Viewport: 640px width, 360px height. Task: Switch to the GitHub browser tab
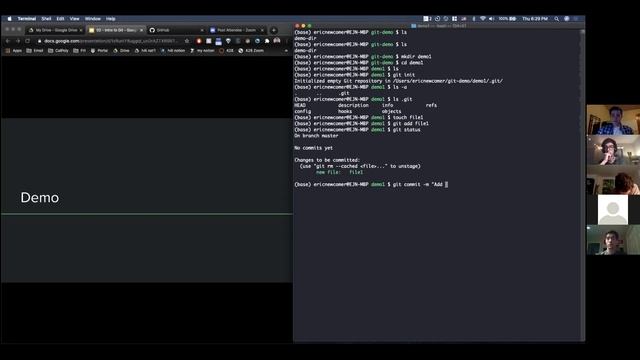point(176,30)
